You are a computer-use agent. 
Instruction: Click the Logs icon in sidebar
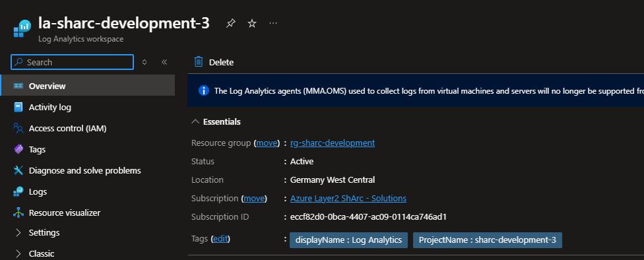pyautogui.click(x=18, y=192)
